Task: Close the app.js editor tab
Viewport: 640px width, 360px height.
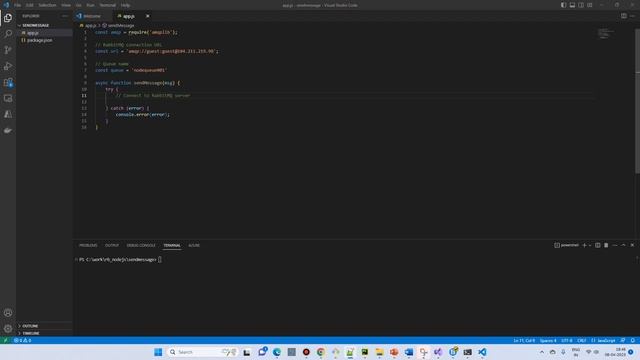Action: [x=147, y=16]
